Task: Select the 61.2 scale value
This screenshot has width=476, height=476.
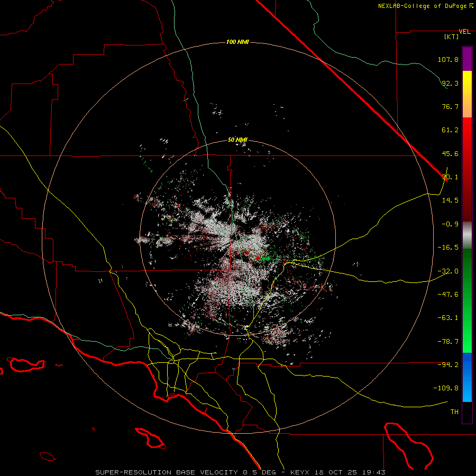Action: point(450,130)
